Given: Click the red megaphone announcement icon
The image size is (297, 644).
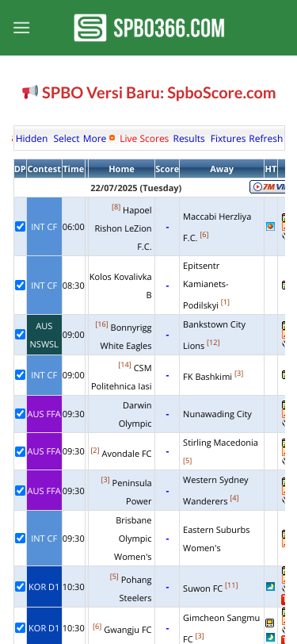Looking at the screenshot, I should coord(30,93).
